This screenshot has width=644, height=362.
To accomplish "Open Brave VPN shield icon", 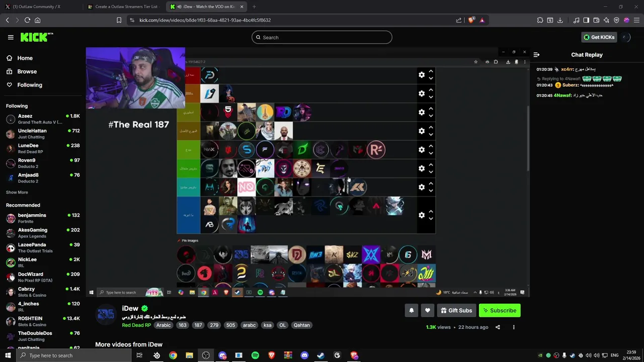I will [616, 20].
